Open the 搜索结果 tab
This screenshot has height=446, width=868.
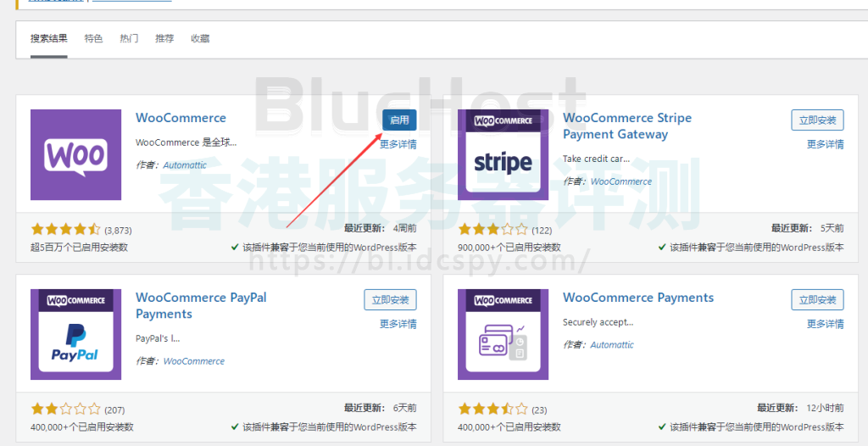pos(48,39)
